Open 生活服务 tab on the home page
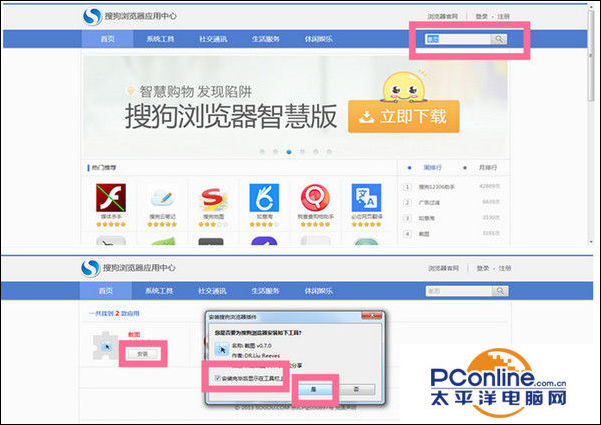 coord(266,39)
